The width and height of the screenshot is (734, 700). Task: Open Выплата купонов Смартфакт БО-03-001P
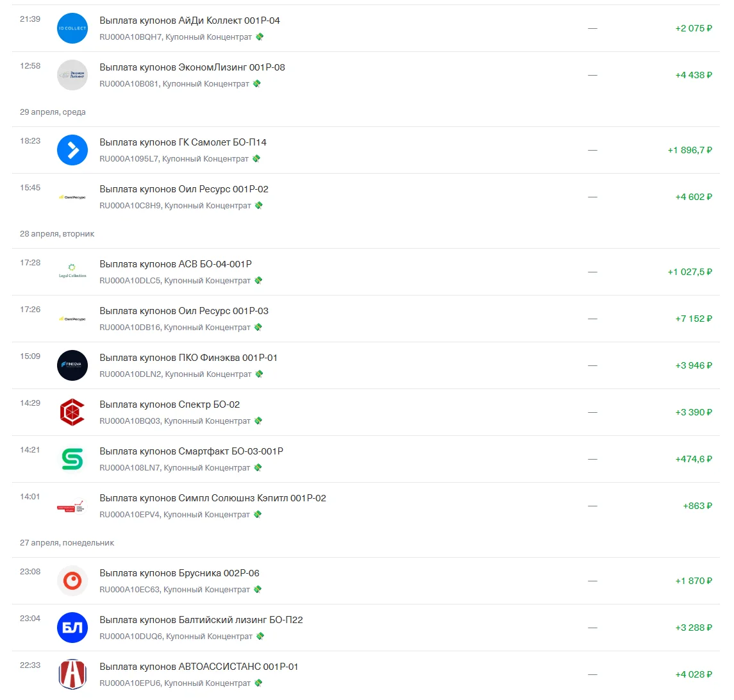pos(192,451)
